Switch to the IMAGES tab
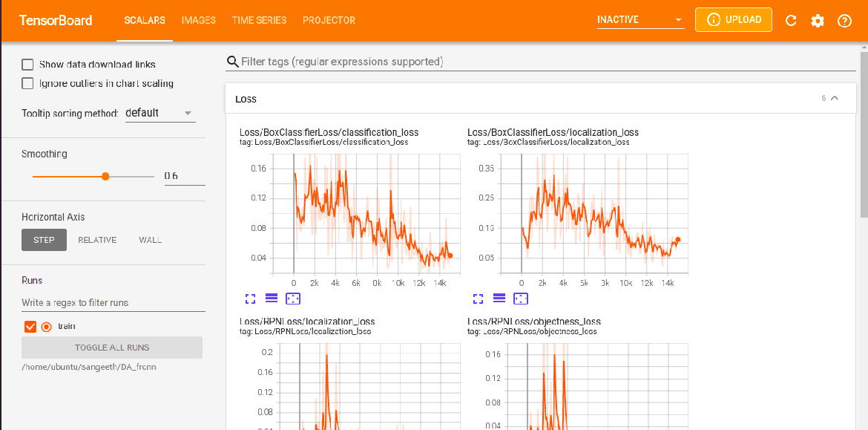The width and height of the screenshot is (868, 430). [x=198, y=20]
